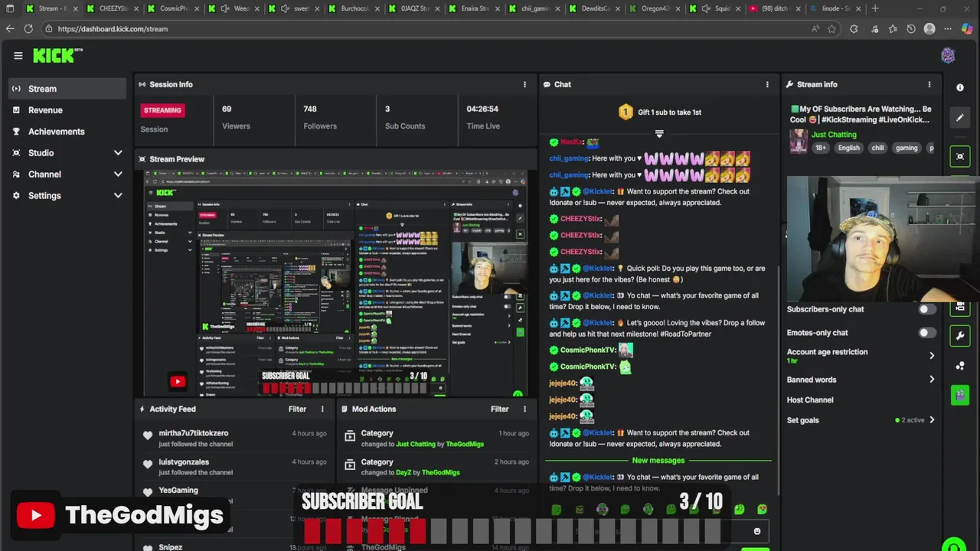Click the Stream Preview video thumbnail

point(336,284)
